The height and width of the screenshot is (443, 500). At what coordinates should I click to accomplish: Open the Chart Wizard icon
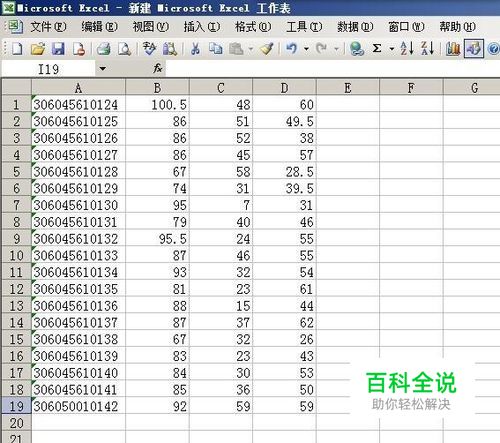[x=453, y=49]
